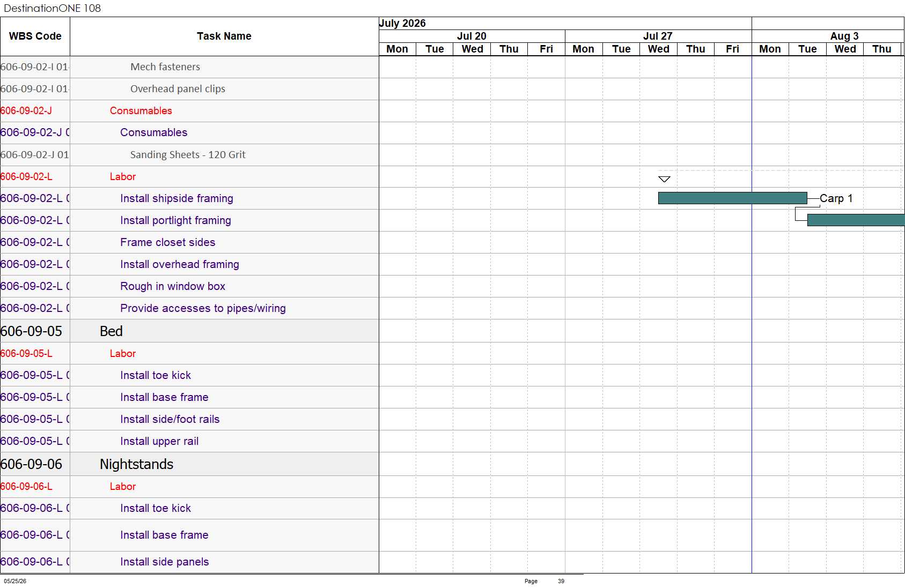Click the Jul 27 week header
Image resolution: width=905 pixels, height=588 pixels.
click(x=658, y=36)
